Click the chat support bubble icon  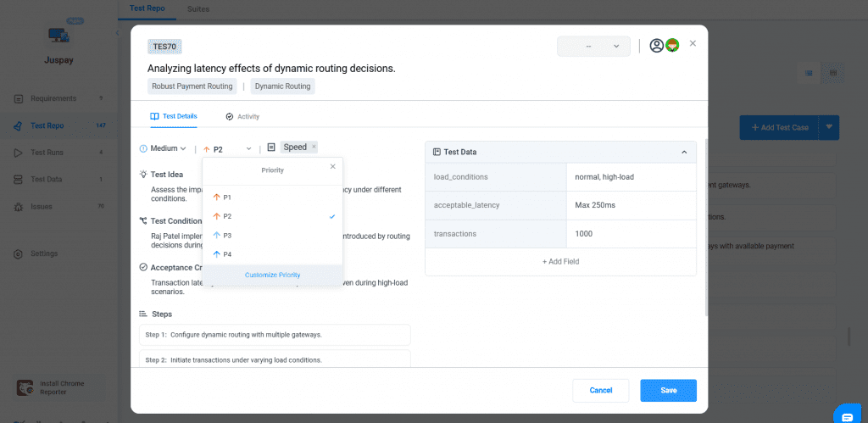point(846,415)
